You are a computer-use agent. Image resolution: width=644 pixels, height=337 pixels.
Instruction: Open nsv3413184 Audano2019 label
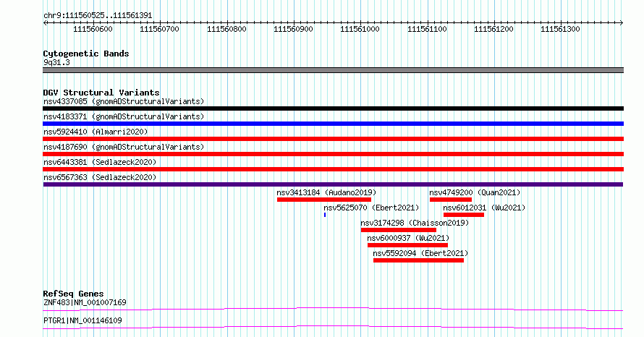[326, 192]
